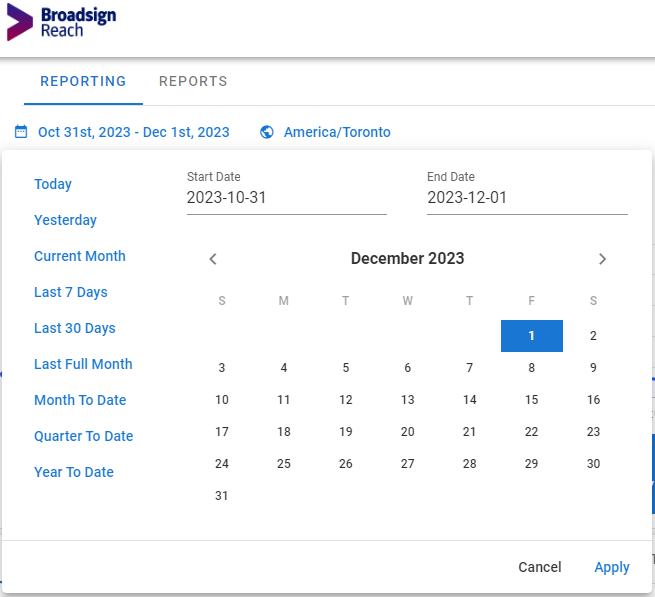Choose the Last Full Month preset
This screenshot has height=597, width=655.
(83, 364)
